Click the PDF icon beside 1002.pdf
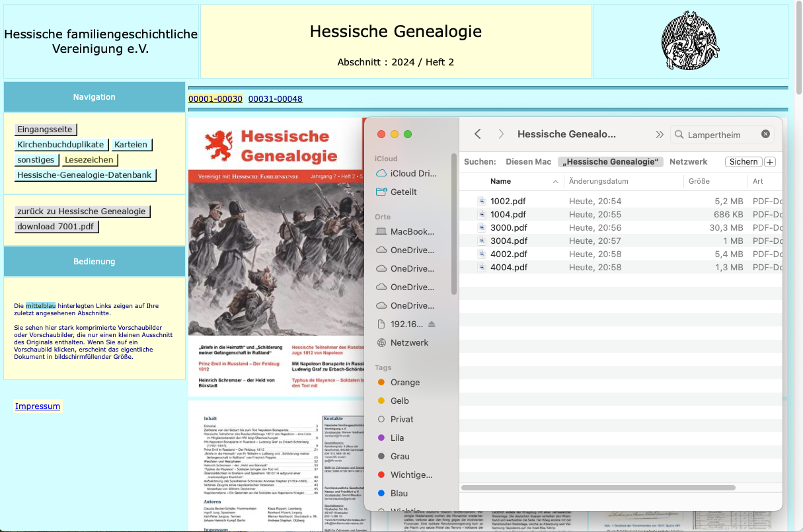803x532 pixels. click(482, 201)
